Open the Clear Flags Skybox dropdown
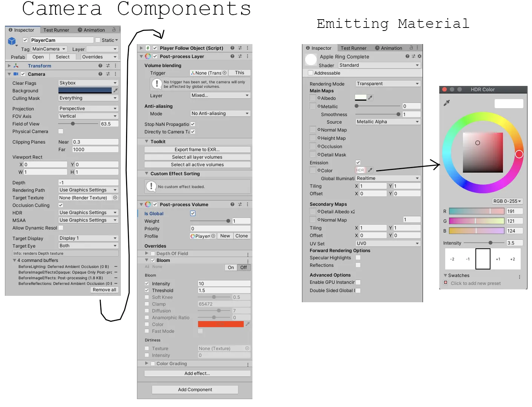The width and height of the screenshot is (532, 407). click(x=88, y=83)
